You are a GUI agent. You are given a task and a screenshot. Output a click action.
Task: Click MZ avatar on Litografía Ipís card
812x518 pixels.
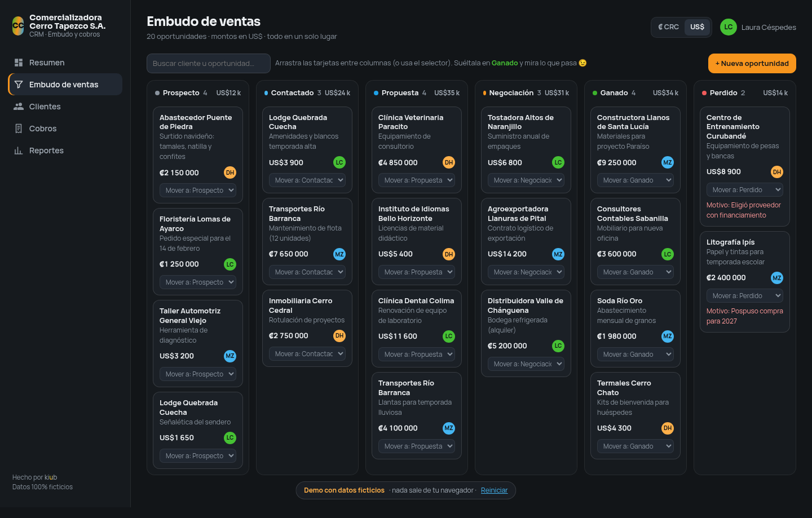click(777, 278)
